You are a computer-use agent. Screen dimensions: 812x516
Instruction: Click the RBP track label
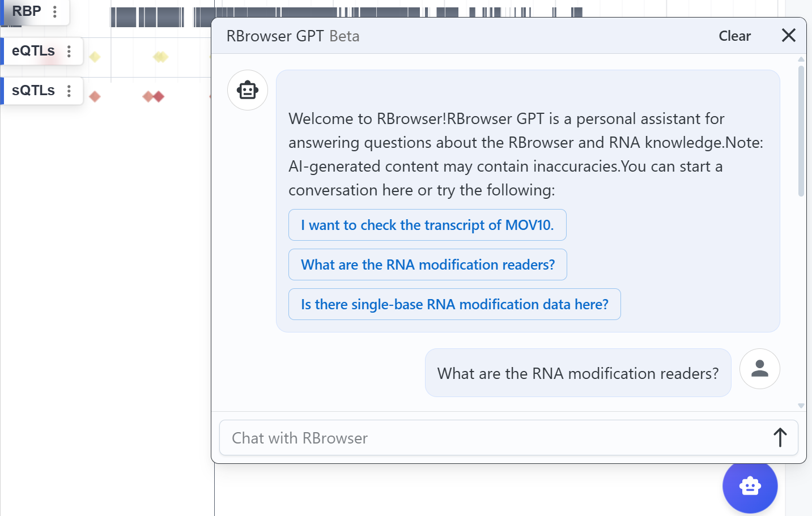tap(27, 11)
